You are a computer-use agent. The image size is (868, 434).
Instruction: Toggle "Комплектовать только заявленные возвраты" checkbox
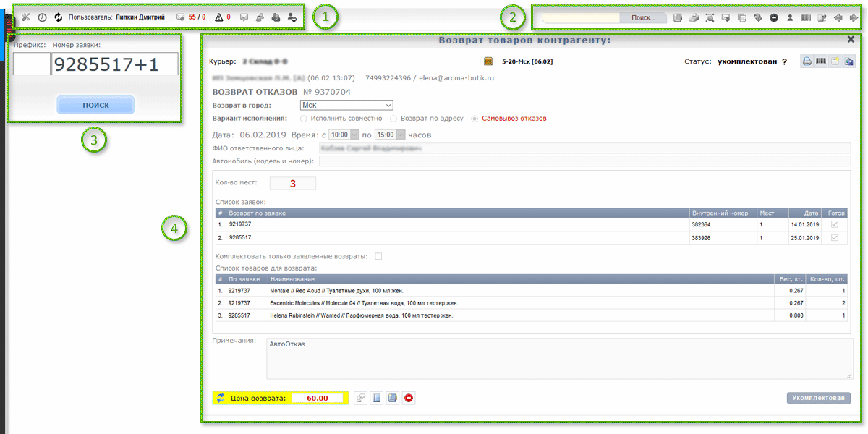[378, 256]
